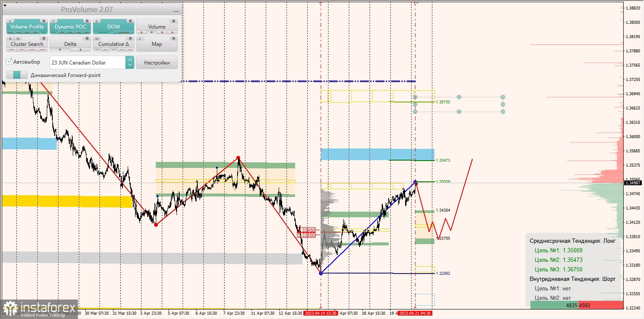This screenshot has height=319, width=644.
Task: Click the 2023.04.21 04:30 time marker
Action: (415, 313)
